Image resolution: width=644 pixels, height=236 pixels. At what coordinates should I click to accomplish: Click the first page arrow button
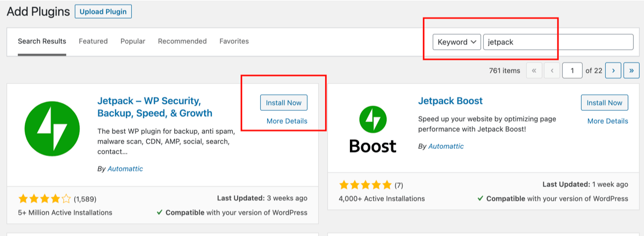point(534,70)
